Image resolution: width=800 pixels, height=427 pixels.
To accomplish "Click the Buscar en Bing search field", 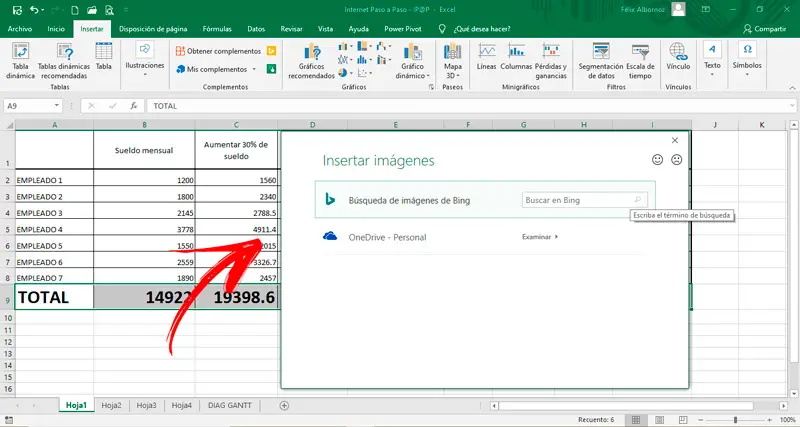I will 577,200.
